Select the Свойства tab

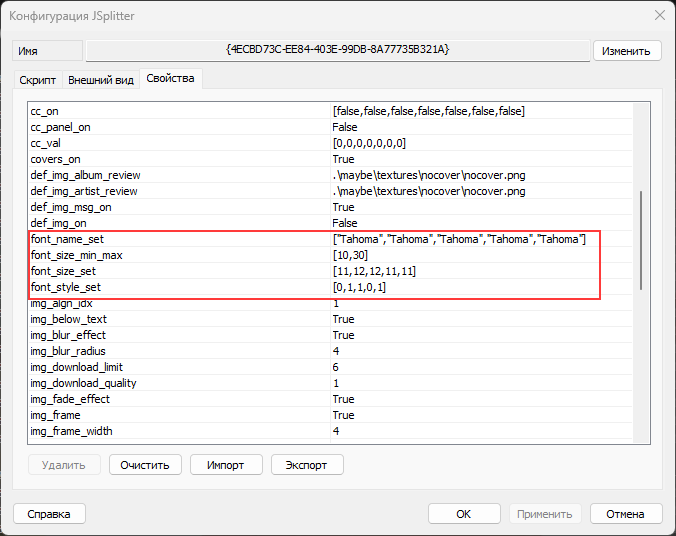170,78
